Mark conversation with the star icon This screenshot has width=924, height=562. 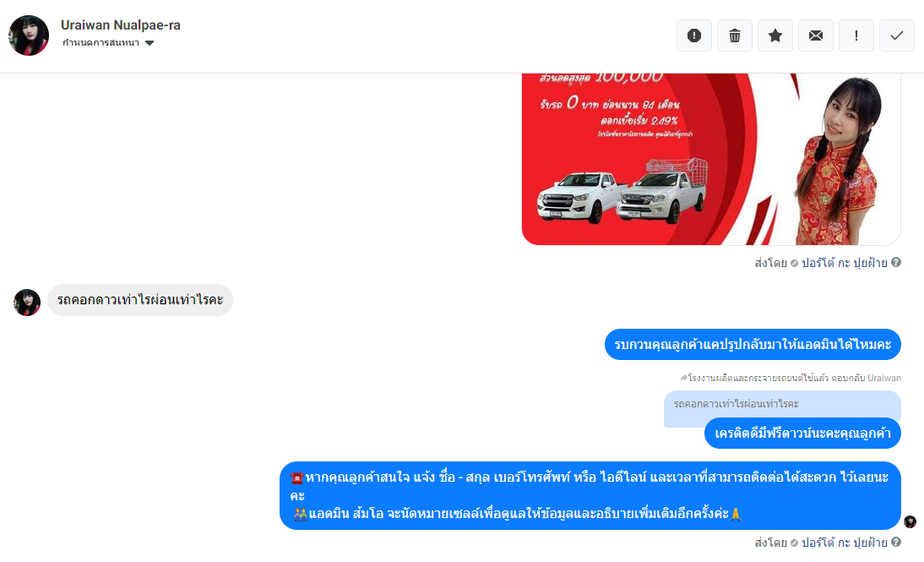tap(775, 36)
